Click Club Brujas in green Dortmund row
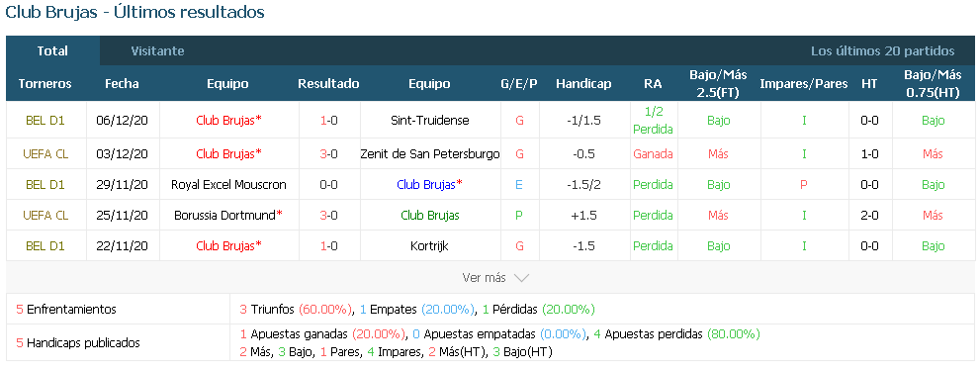 pyautogui.click(x=429, y=216)
